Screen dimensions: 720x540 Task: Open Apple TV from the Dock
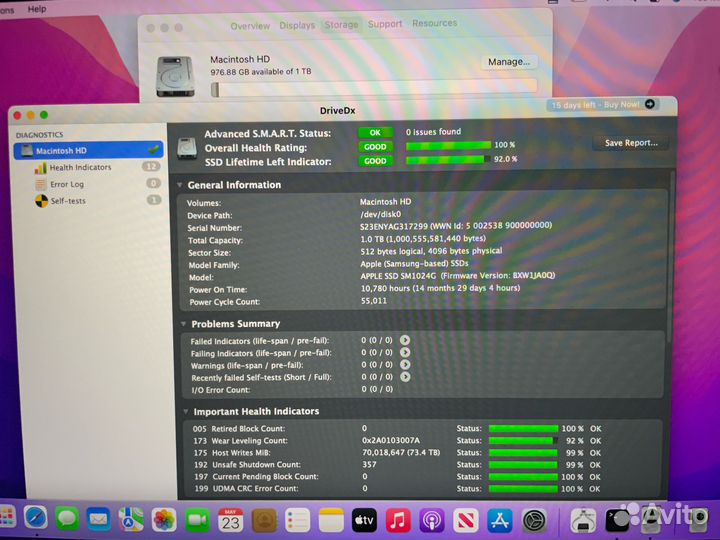pyautogui.click(x=365, y=521)
